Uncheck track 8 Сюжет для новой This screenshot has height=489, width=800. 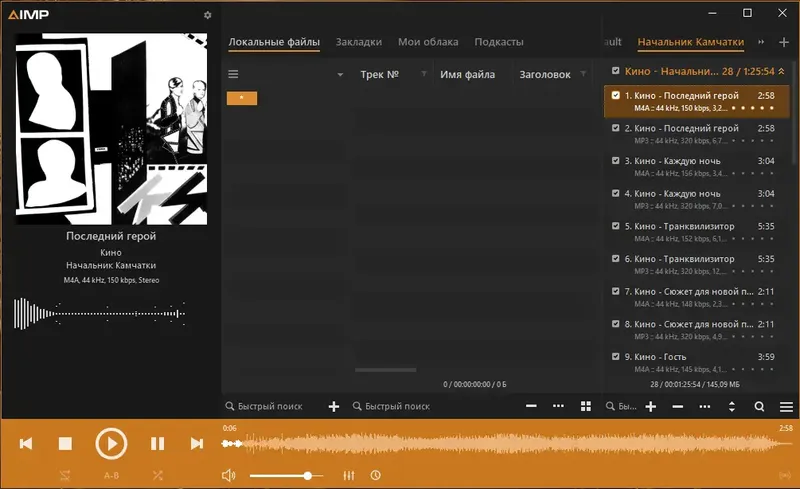tap(615, 324)
